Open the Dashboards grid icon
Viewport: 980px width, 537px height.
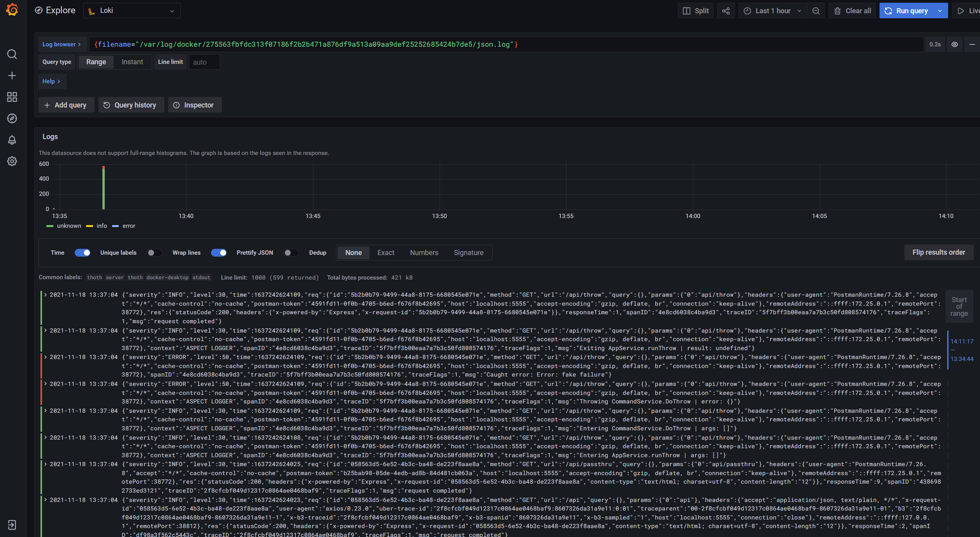(x=12, y=97)
